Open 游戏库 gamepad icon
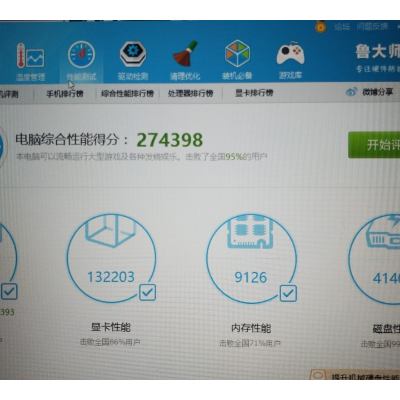Screen dimensions: 400x400 coord(290,53)
